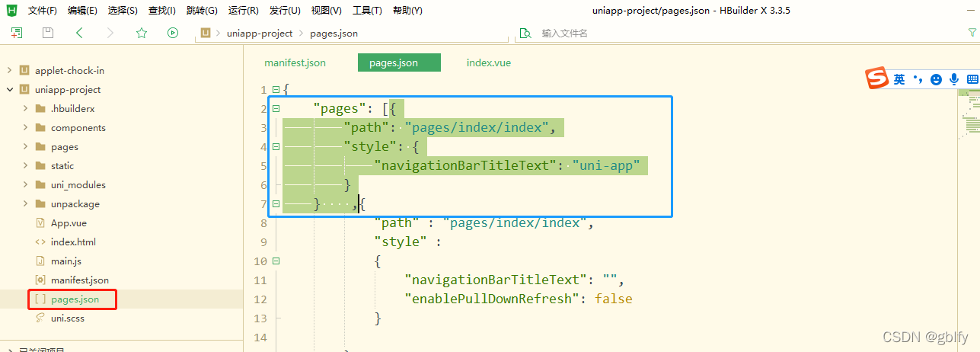The height and width of the screenshot is (352, 980).
Task: Click the Sogou input method S logo
Action: click(x=878, y=78)
